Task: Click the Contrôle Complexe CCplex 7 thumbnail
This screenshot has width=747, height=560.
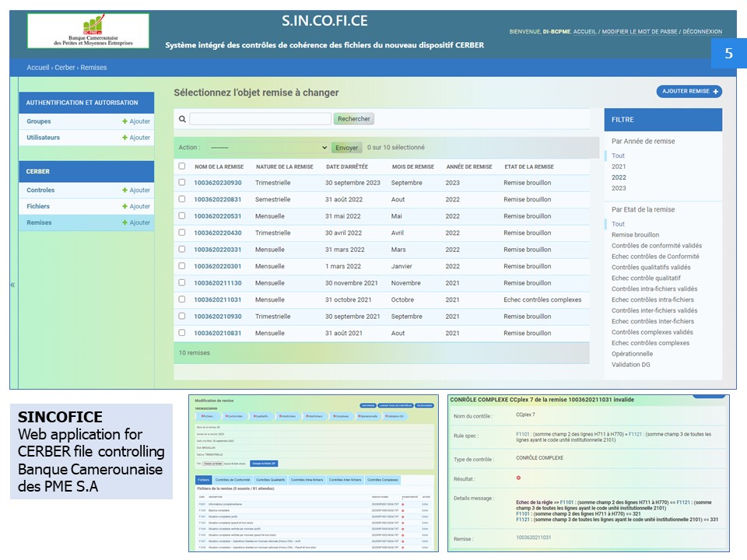Action: pos(588,474)
